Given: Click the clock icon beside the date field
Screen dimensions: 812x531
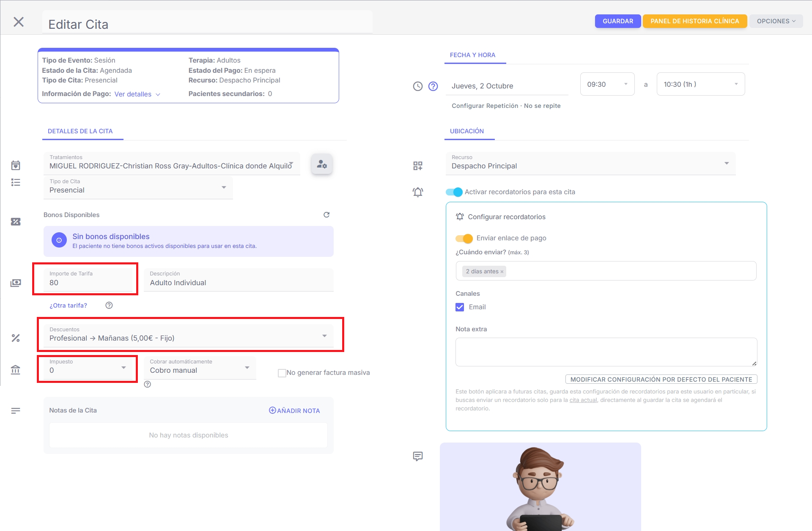Looking at the screenshot, I should [418, 86].
